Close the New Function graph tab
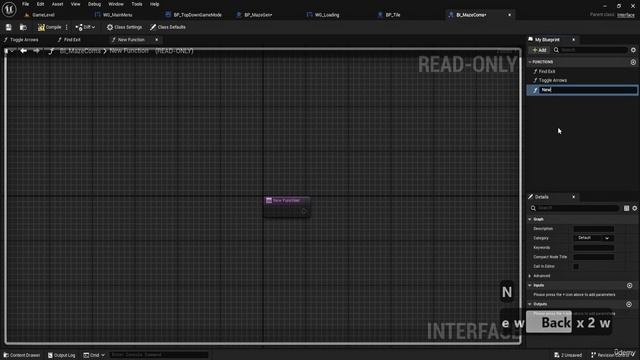The width and height of the screenshot is (640, 360). 157,40
